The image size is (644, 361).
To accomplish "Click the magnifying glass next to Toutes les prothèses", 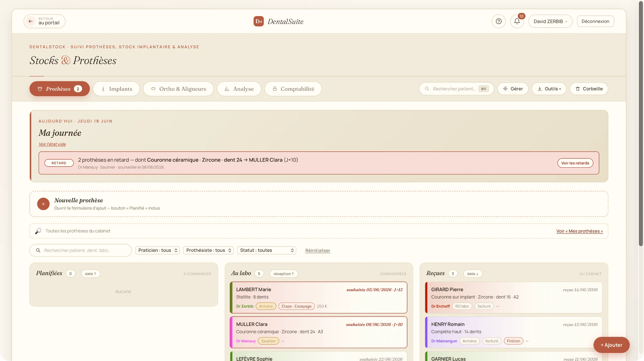I will pyautogui.click(x=38, y=231).
